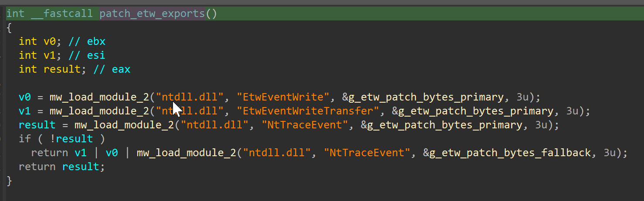Click g_etw_patch_bytes_fallback global reference
This screenshot has width=644, height=201.
click(507, 153)
